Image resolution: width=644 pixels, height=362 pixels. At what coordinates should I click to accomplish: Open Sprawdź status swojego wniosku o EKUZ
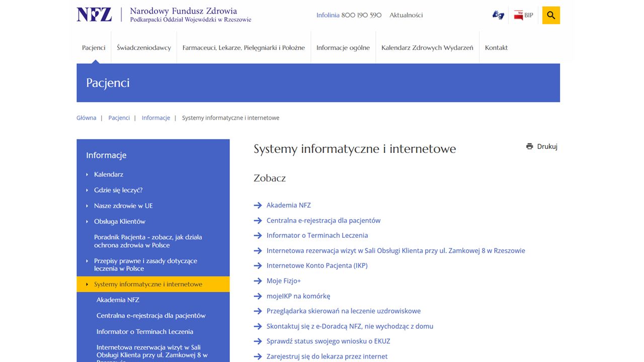click(329, 341)
